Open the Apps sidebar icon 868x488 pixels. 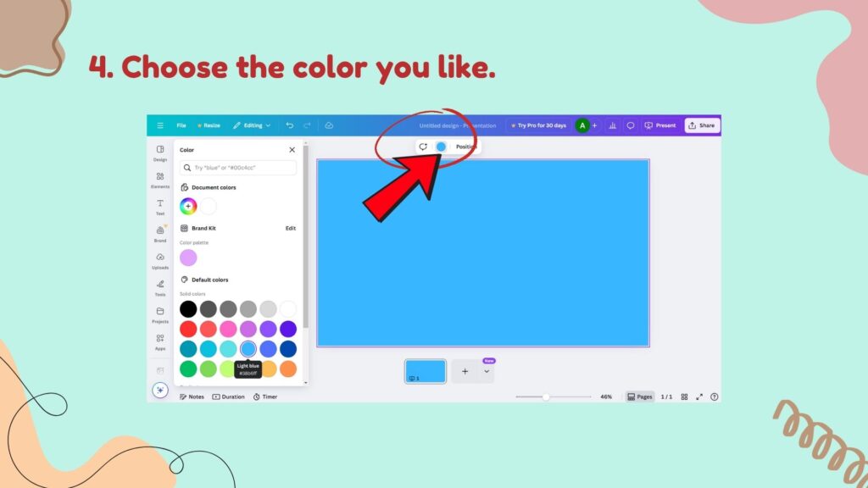(x=160, y=341)
